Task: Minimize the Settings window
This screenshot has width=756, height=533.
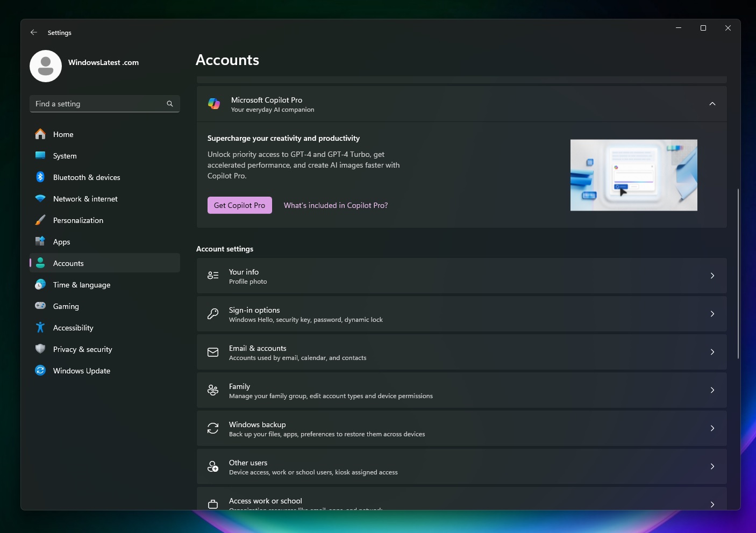Action: (x=679, y=28)
